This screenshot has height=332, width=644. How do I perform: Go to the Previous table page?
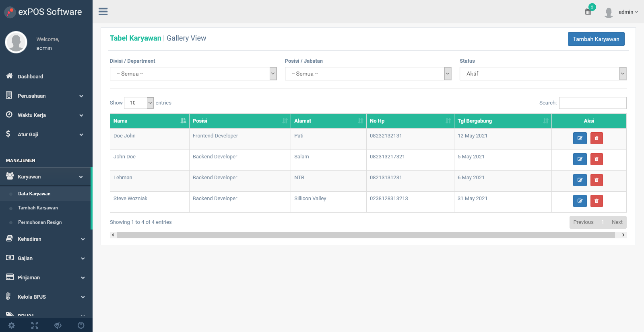pos(583,222)
